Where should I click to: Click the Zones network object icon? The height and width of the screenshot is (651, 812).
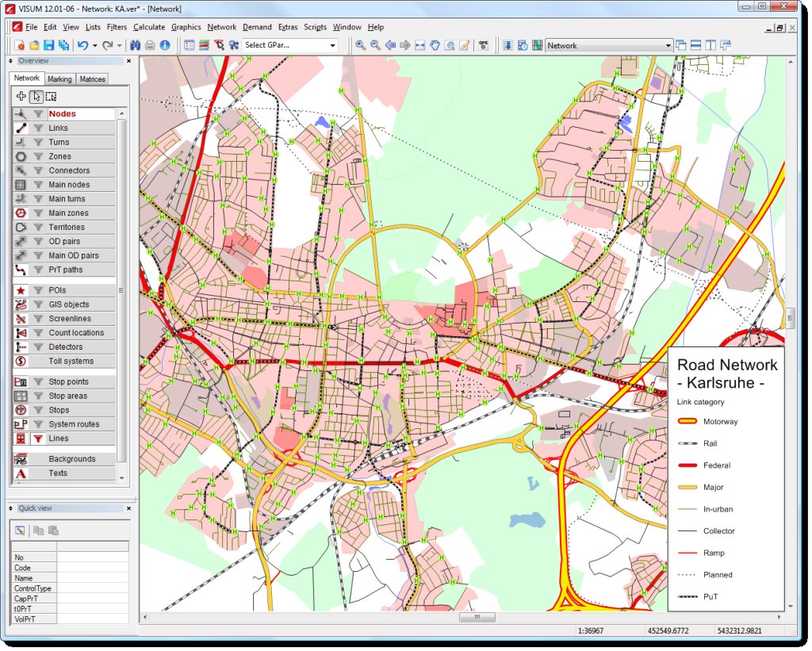[21, 156]
